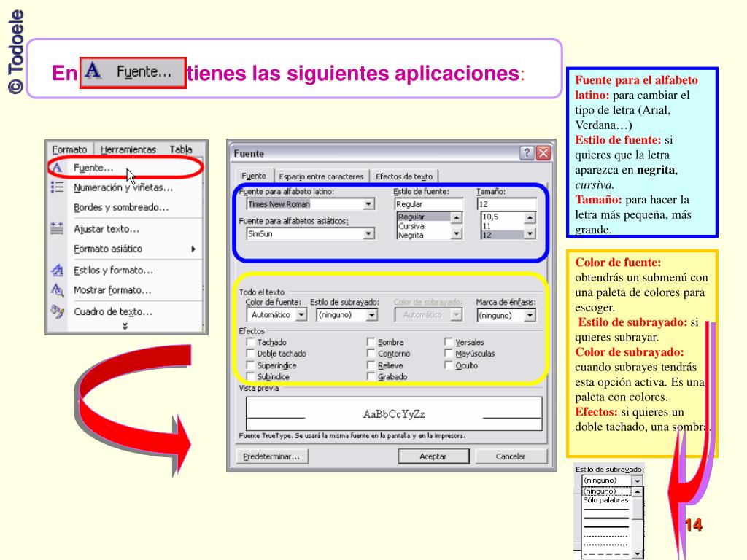747x560 pixels.
Task: Choose Ajustar texto... menu entry
Action: pos(125,228)
